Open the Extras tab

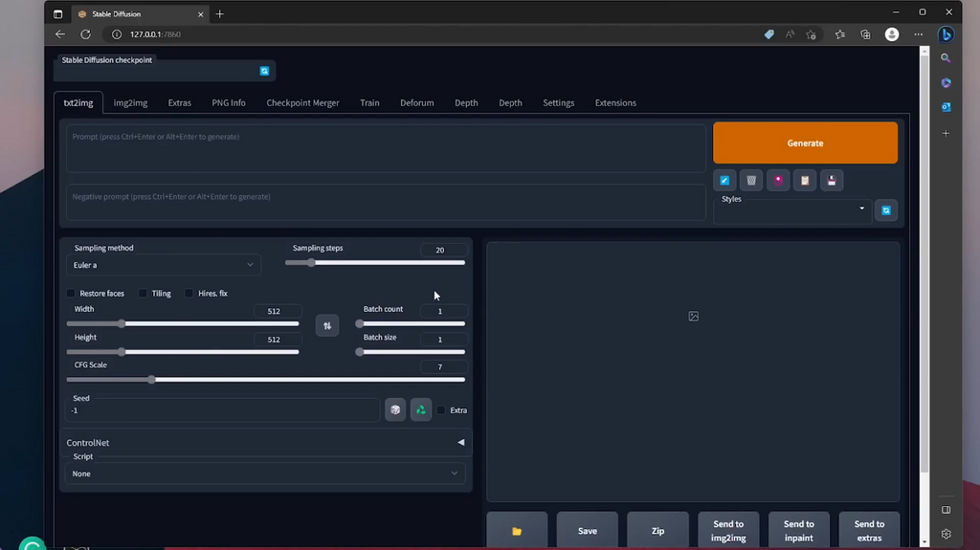pyautogui.click(x=179, y=103)
